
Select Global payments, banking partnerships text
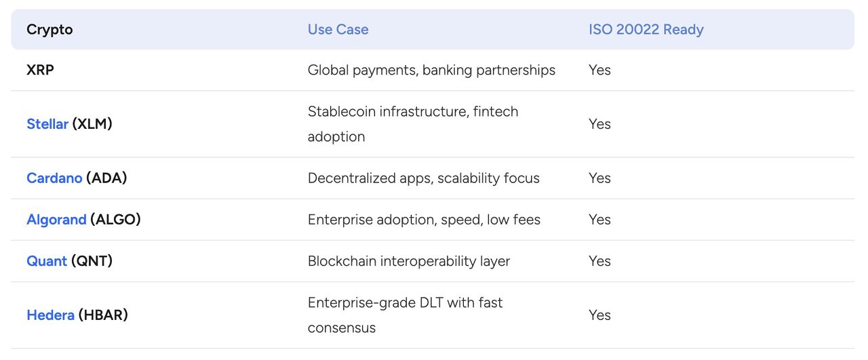[x=431, y=71]
